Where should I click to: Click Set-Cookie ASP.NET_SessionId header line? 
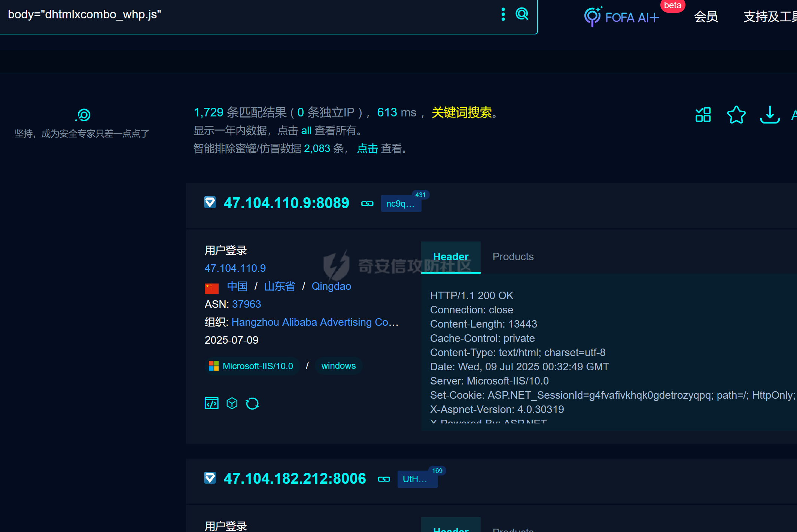612,395
